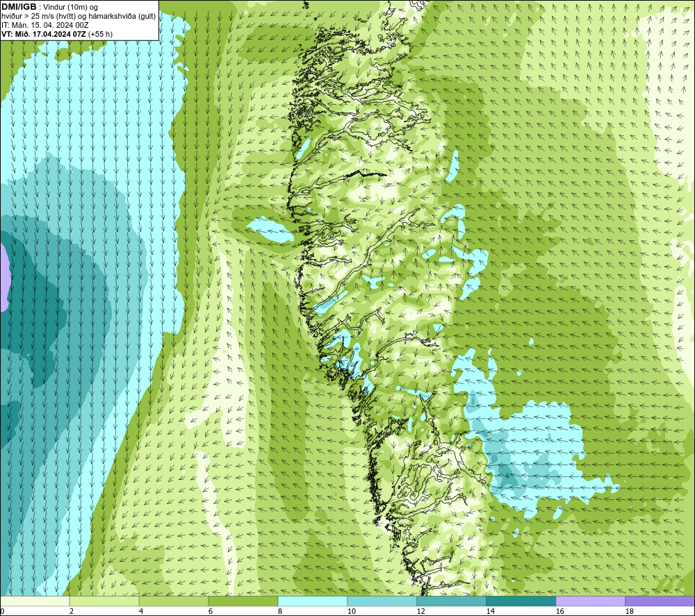Click the DMI/IGB title text
The width and height of the screenshot is (695, 616).
pos(19,7)
